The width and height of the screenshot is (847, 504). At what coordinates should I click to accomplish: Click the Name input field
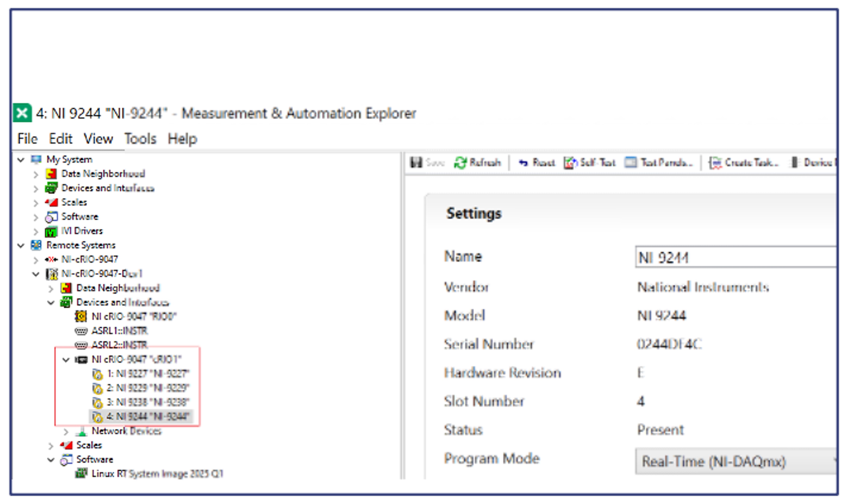coord(735,258)
